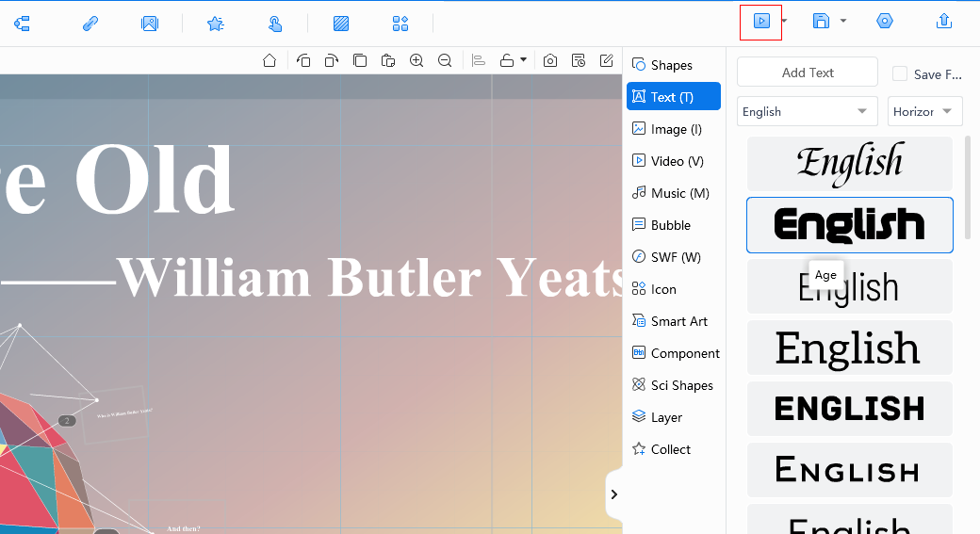This screenshot has width=980, height=534.
Task: Choose the cursive script English font
Action: click(850, 164)
